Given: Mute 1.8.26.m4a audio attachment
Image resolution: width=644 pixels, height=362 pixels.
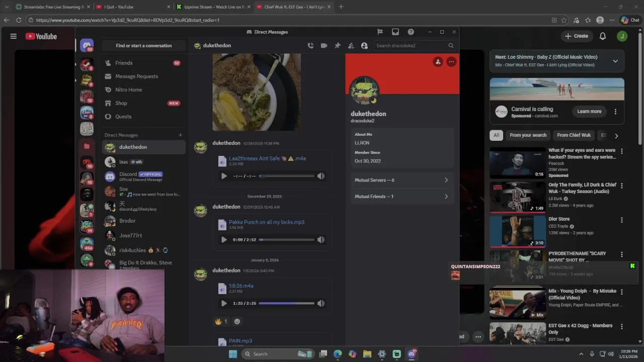Looking at the screenshot, I should [321, 303].
